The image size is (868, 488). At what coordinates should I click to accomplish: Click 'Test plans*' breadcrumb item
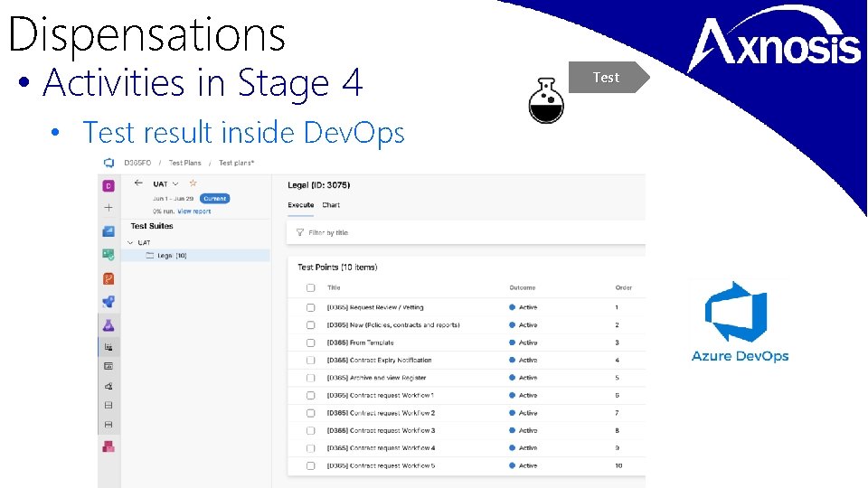click(236, 163)
